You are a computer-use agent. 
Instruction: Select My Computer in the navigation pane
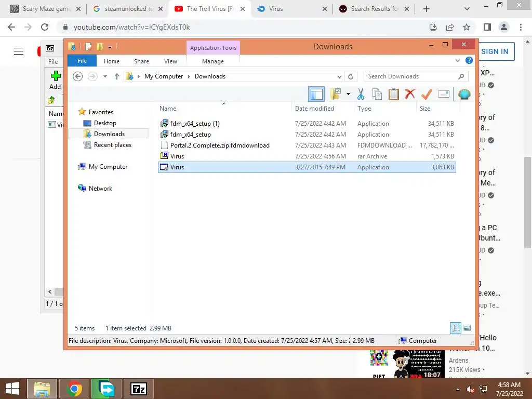(108, 167)
